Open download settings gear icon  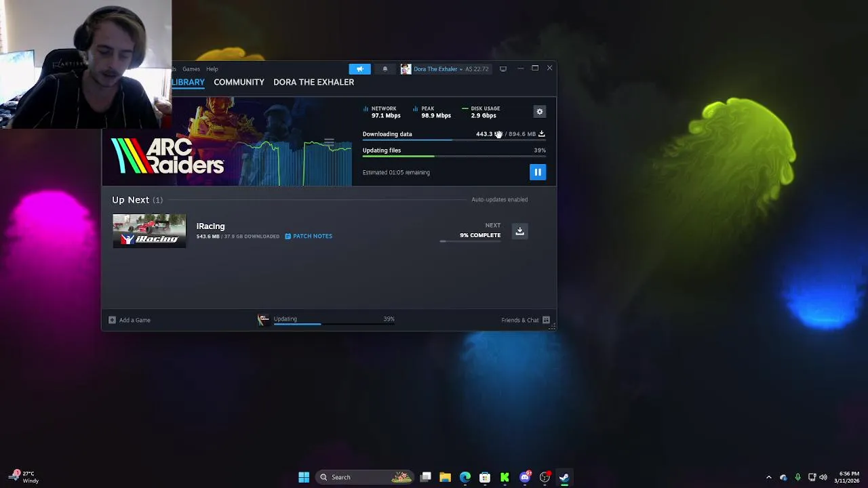[x=540, y=112]
